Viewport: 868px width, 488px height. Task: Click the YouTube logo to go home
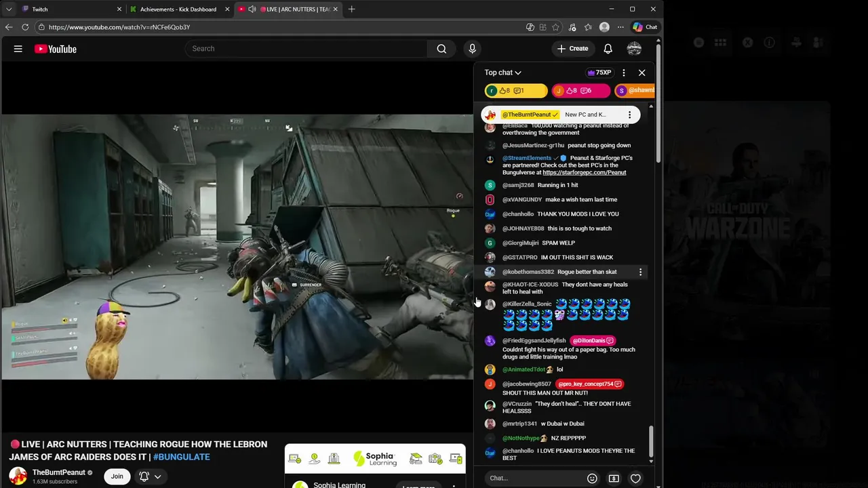tap(56, 49)
